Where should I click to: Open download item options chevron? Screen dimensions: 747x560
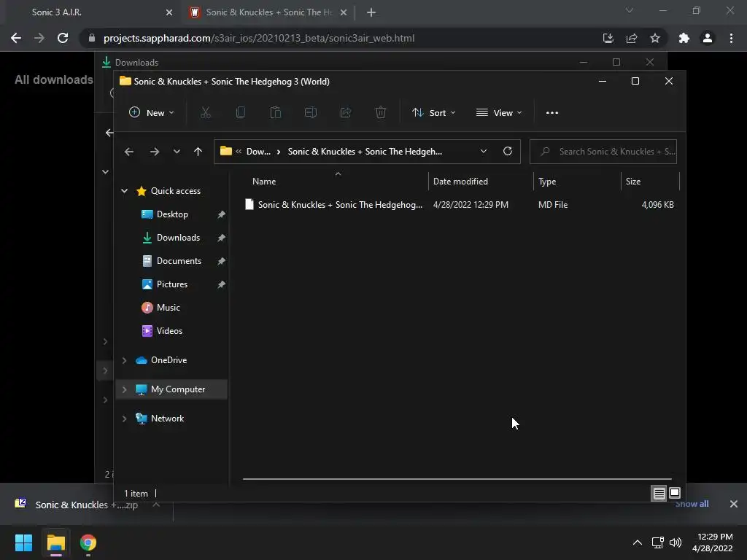(x=156, y=505)
